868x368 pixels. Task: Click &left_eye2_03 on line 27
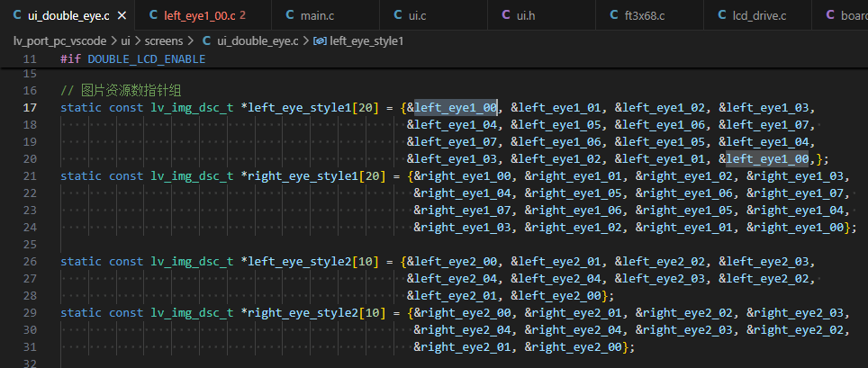point(660,278)
